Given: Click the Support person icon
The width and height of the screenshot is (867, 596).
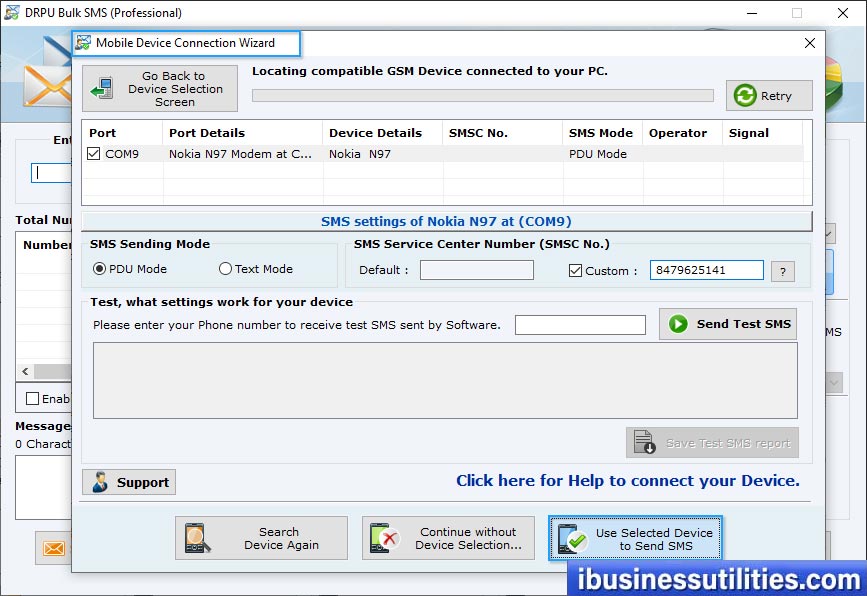Looking at the screenshot, I should 100,482.
